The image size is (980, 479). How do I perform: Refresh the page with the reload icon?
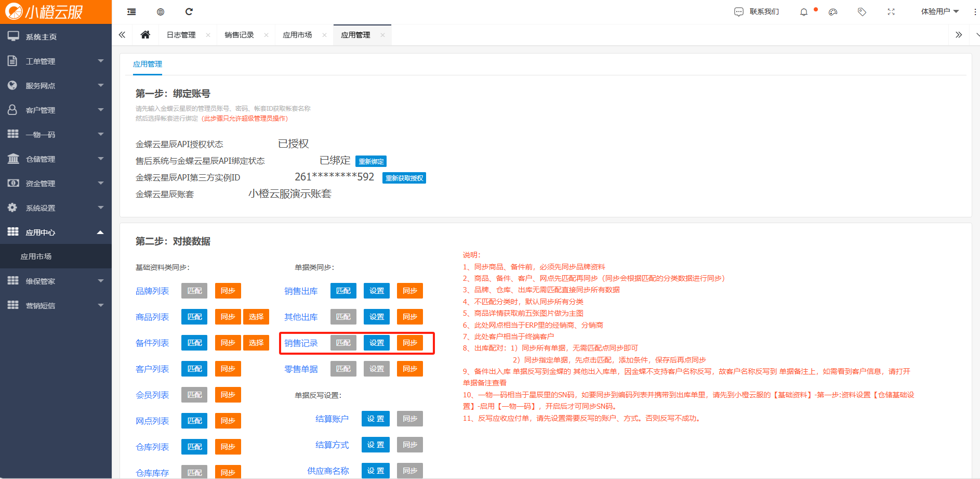(189, 11)
